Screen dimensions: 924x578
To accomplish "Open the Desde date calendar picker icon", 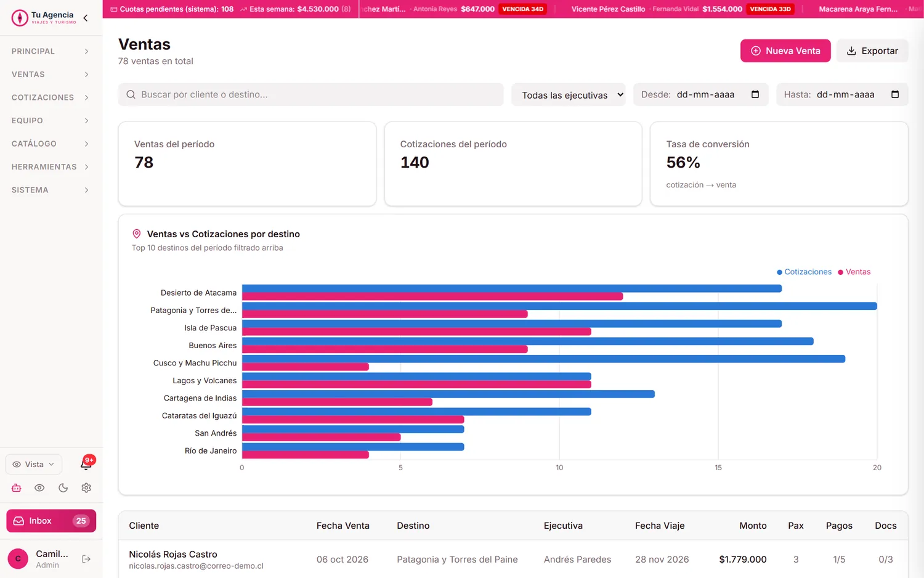I will 755,94.
